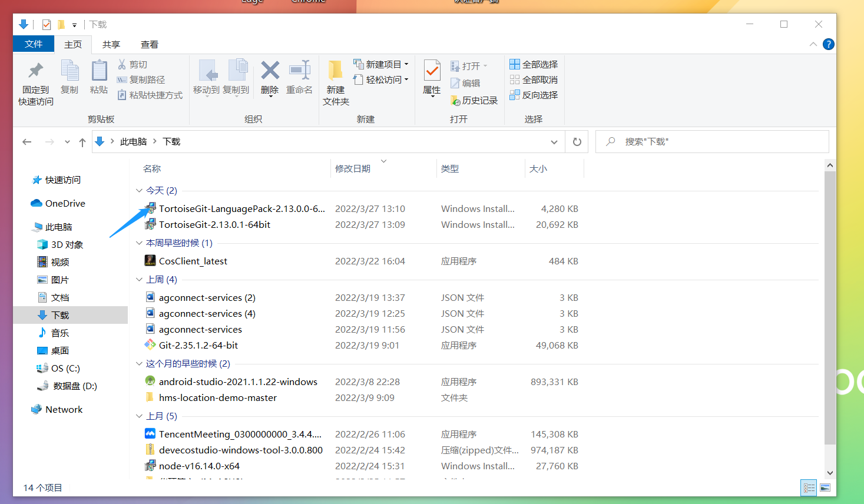Click Select None (全部取消)
The width and height of the screenshot is (864, 504).
[534, 79]
